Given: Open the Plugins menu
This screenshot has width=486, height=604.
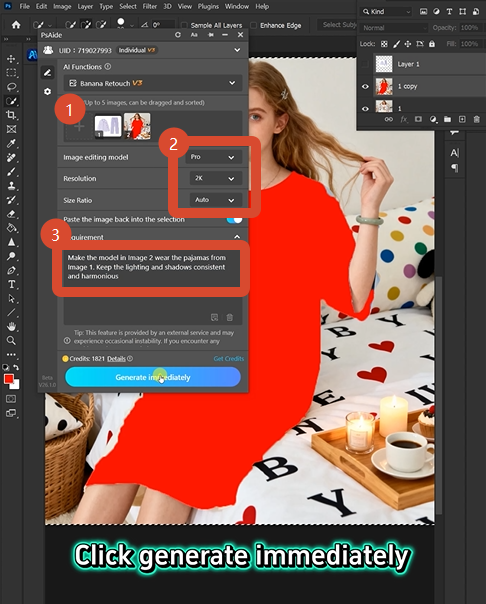Looking at the screenshot, I should pyautogui.click(x=208, y=6).
